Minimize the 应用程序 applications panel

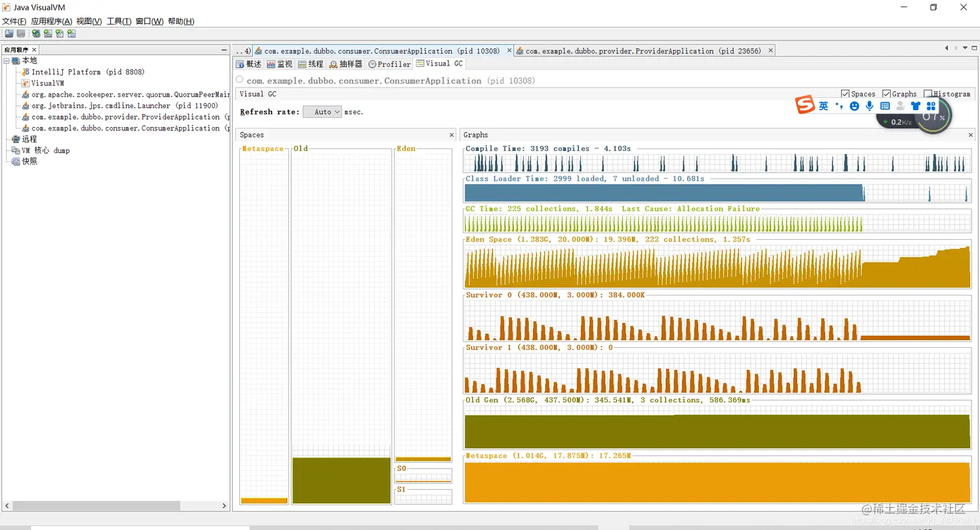pyautogui.click(x=224, y=49)
